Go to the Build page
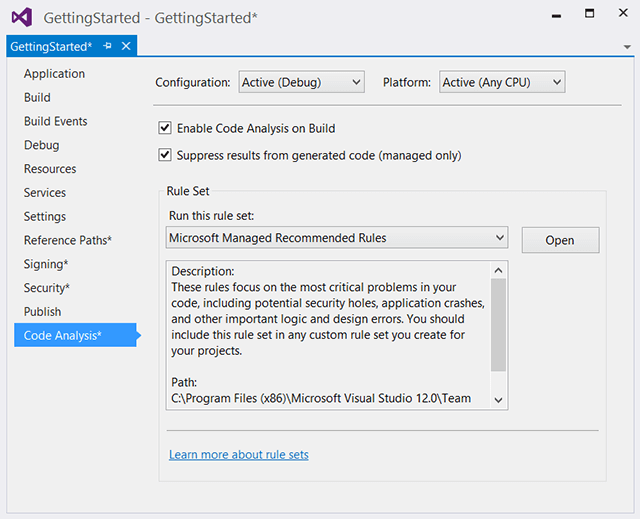The width and height of the screenshot is (640, 519). click(37, 97)
